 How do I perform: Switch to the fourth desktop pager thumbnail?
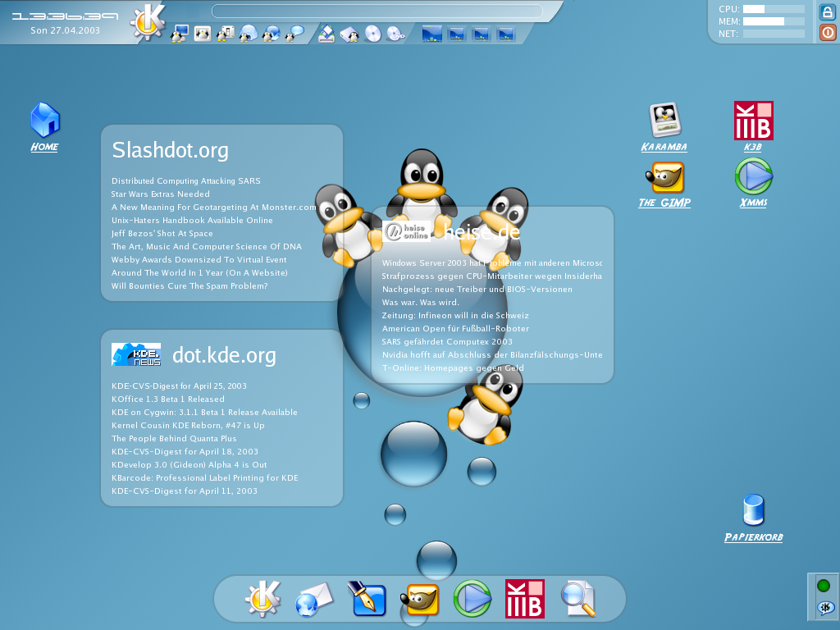(505, 34)
